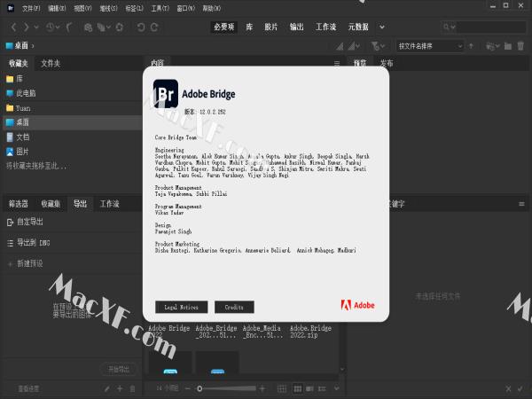Go forward with the right arrow icon
Image resolution: width=532 pixels, height=399 pixels.
point(26,27)
